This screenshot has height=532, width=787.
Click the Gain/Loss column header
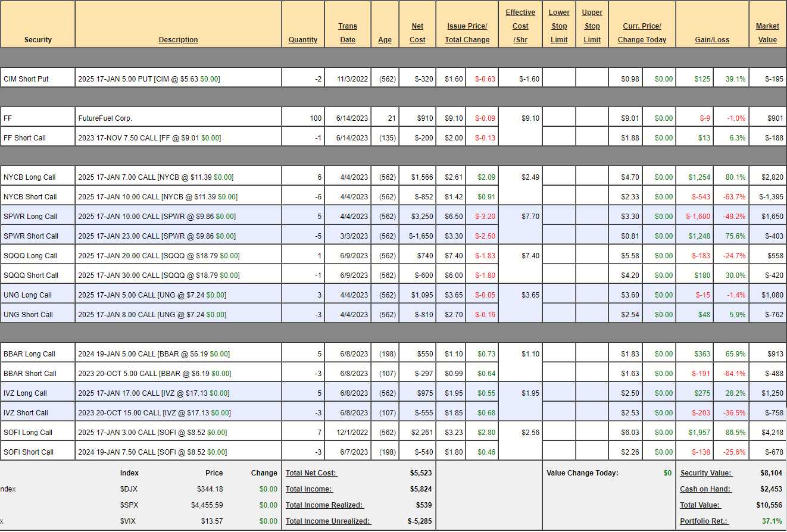[x=712, y=40]
